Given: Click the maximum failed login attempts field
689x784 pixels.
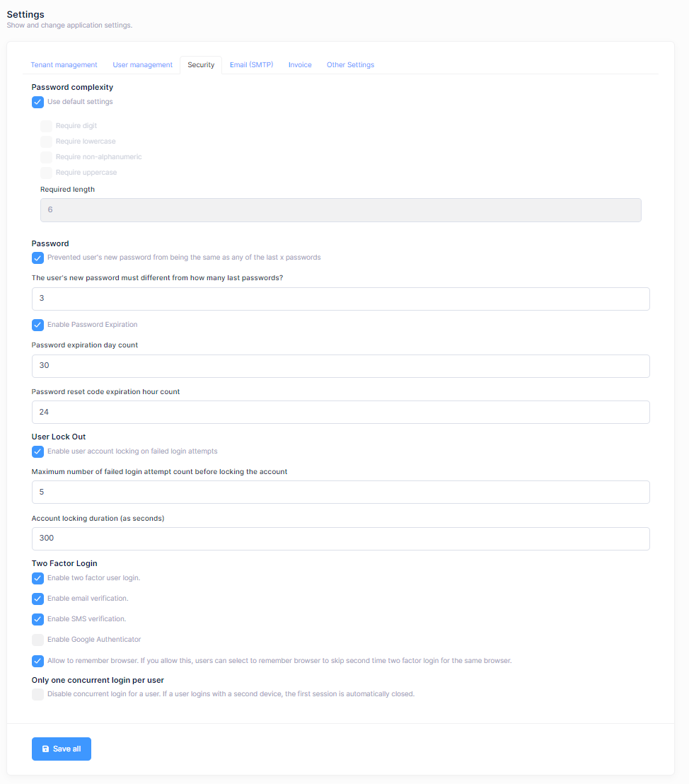Looking at the screenshot, I should pos(340,492).
